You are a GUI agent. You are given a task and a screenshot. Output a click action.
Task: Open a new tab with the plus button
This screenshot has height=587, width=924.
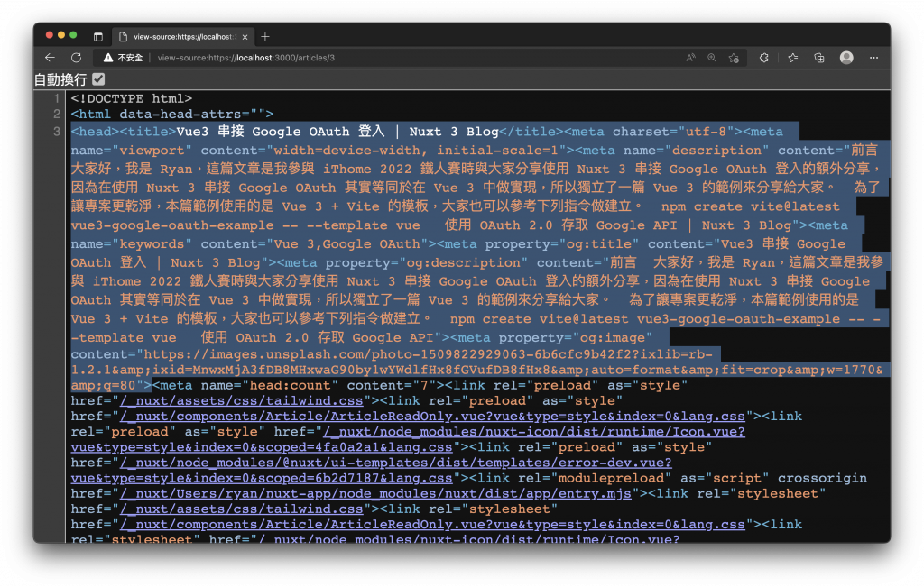click(265, 36)
